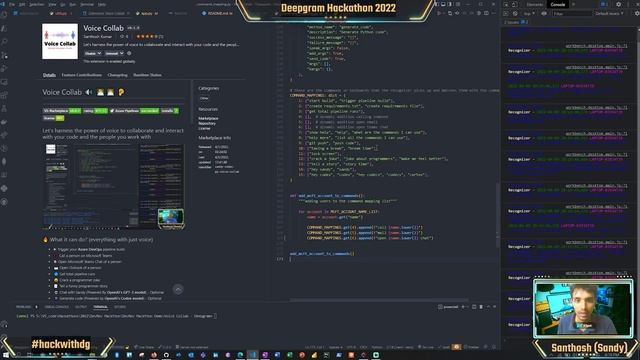The height and width of the screenshot is (360, 640).
Task: Open the Windows Start button
Action: tap(6, 355)
